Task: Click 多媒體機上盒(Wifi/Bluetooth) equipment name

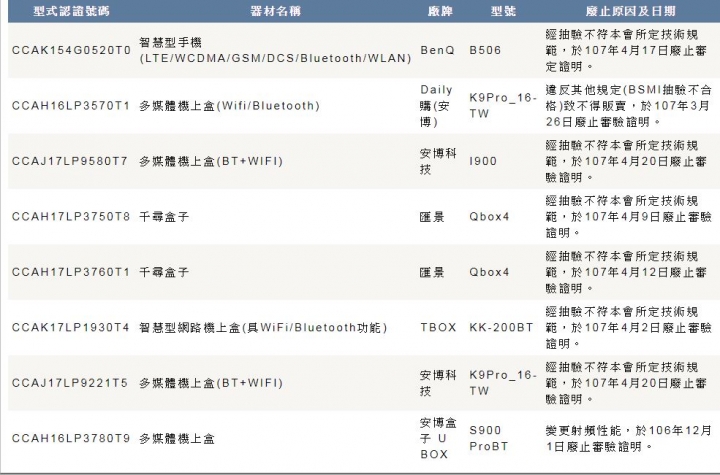Action: click(229, 106)
